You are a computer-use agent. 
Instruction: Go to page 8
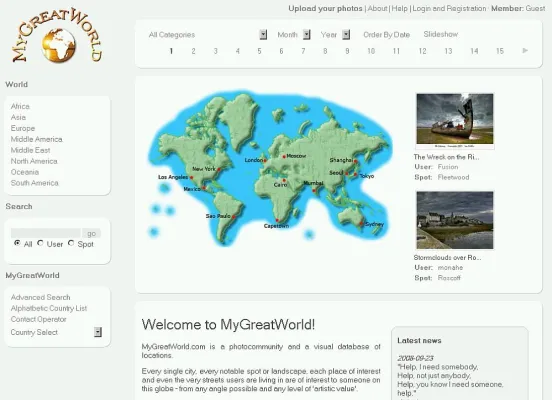tap(325, 51)
